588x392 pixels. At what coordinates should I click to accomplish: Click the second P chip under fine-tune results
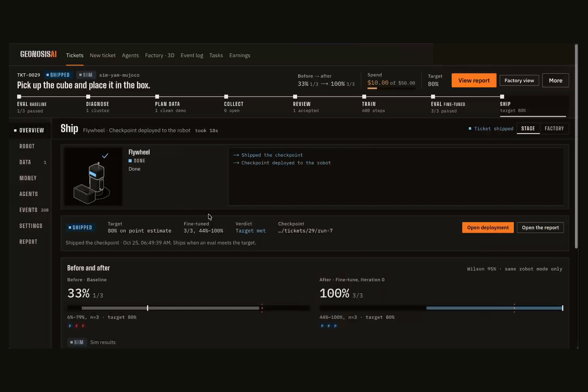click(329, 326)
